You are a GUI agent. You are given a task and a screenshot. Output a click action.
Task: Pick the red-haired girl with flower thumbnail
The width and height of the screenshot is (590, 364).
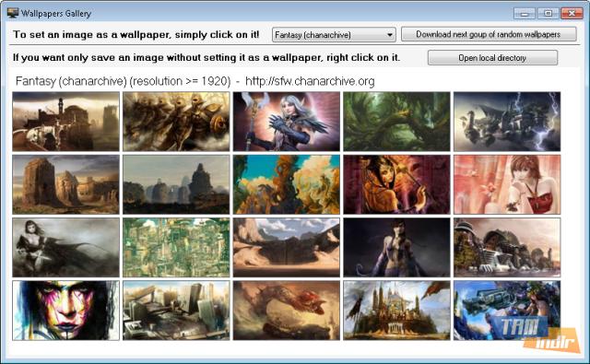tap(507, 184)
